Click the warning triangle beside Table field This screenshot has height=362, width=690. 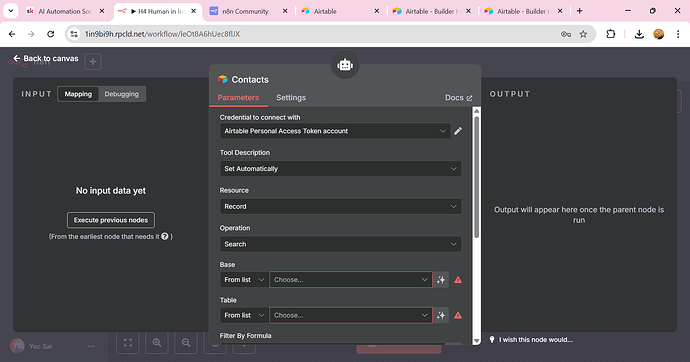tap(458, 315)
